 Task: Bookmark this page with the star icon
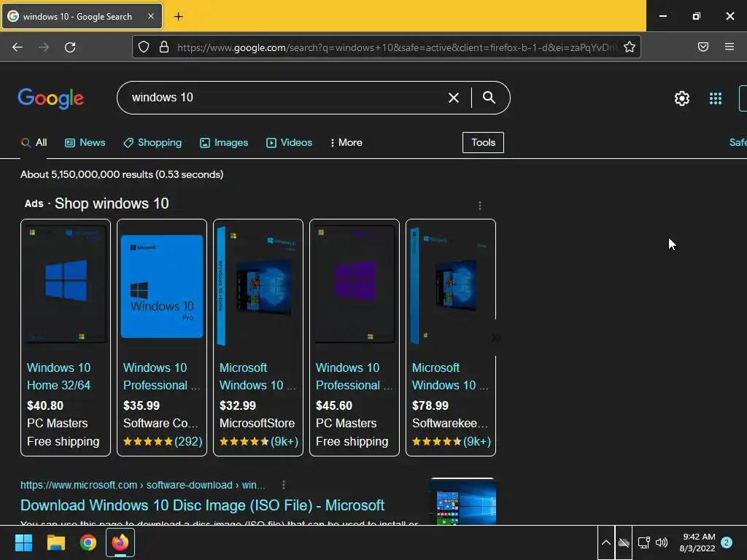point(630,47)
